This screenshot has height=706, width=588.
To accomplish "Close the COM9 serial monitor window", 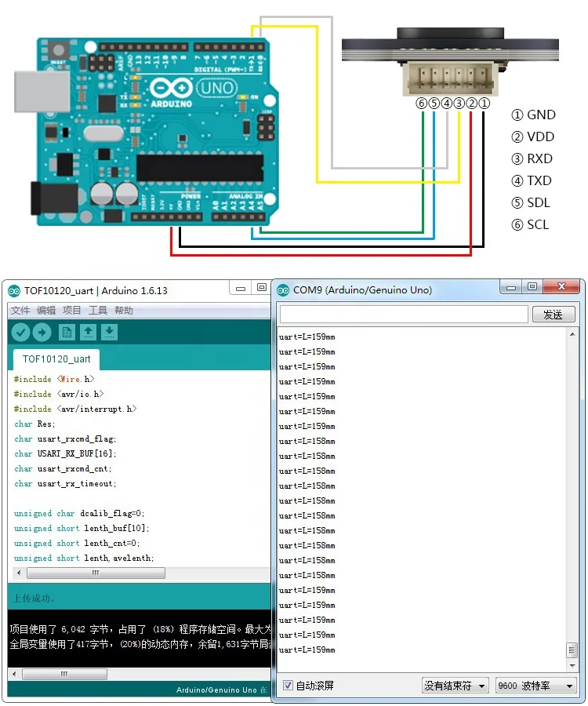I will 560,287.
